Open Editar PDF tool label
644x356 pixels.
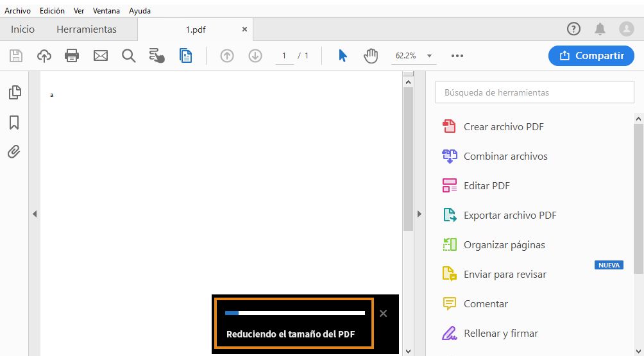[487, 185]
